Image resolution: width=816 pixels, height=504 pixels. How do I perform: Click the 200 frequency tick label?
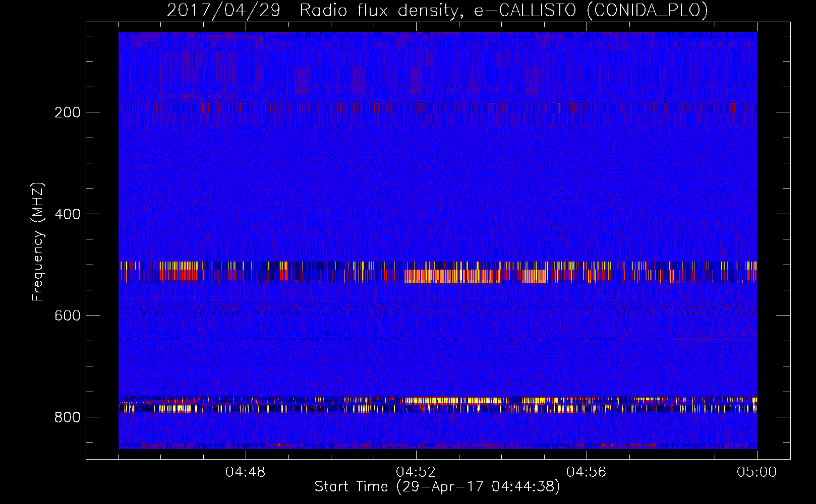(x=67, y=112)
